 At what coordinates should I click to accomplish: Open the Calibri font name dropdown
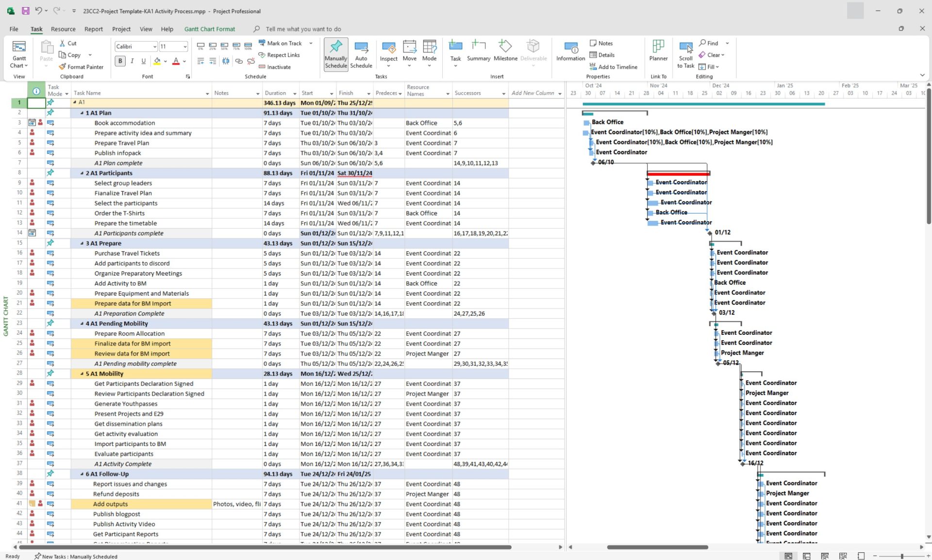coord(155,47)
